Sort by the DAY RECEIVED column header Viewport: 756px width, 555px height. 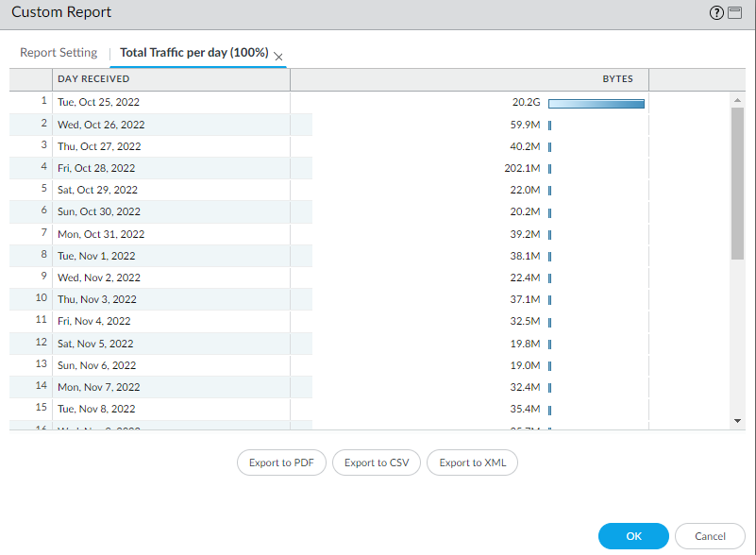tap(171, 79)
